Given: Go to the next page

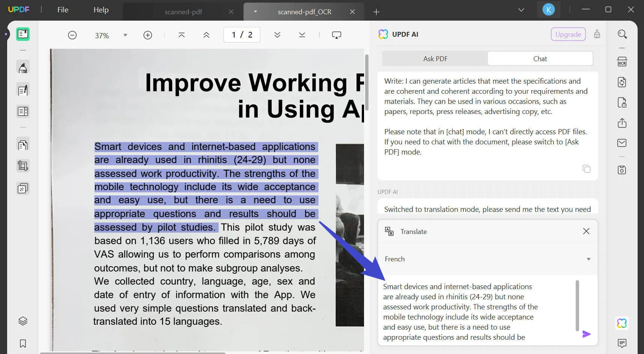Looking at the screenshot, I should click(277, 35).
